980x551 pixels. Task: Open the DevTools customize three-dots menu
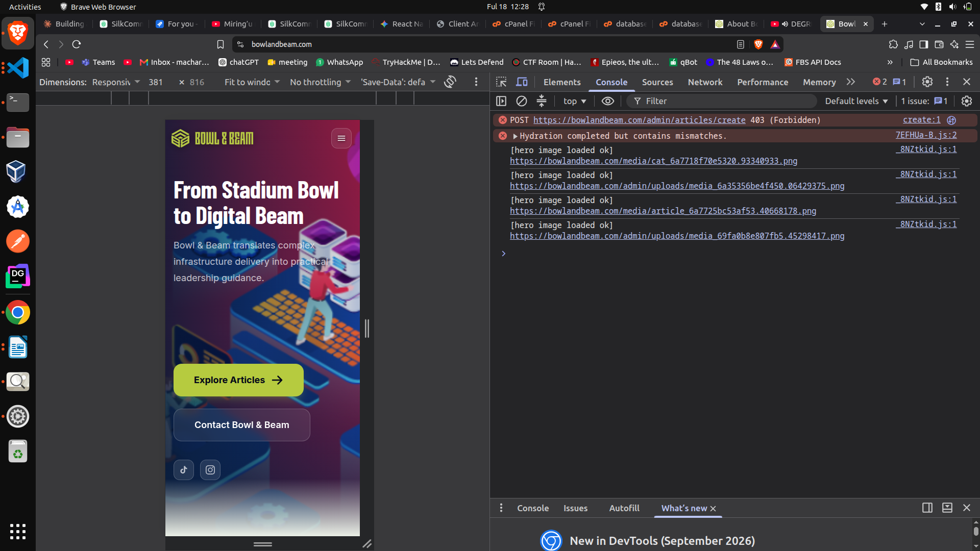click(947, 82)
